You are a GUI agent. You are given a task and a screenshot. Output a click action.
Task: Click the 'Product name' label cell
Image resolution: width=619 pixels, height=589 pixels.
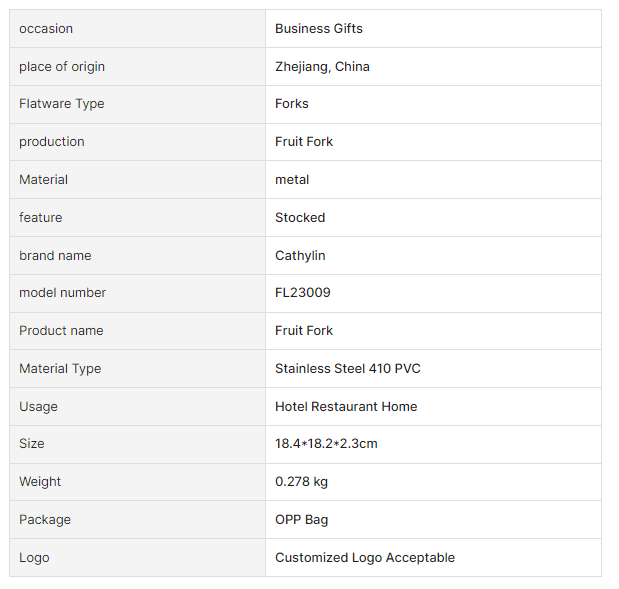[61, 331]
